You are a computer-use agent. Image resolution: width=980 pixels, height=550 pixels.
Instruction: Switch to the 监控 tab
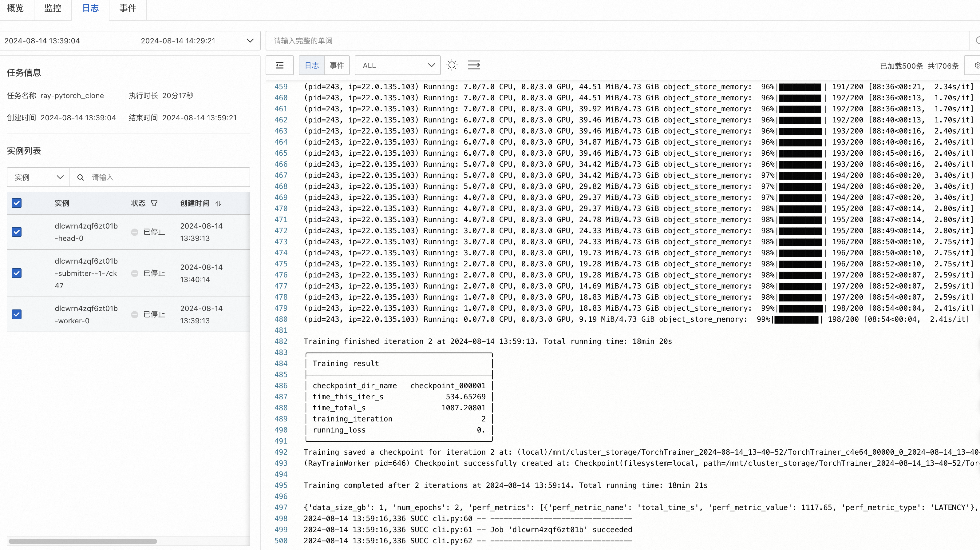coord(53,8)
